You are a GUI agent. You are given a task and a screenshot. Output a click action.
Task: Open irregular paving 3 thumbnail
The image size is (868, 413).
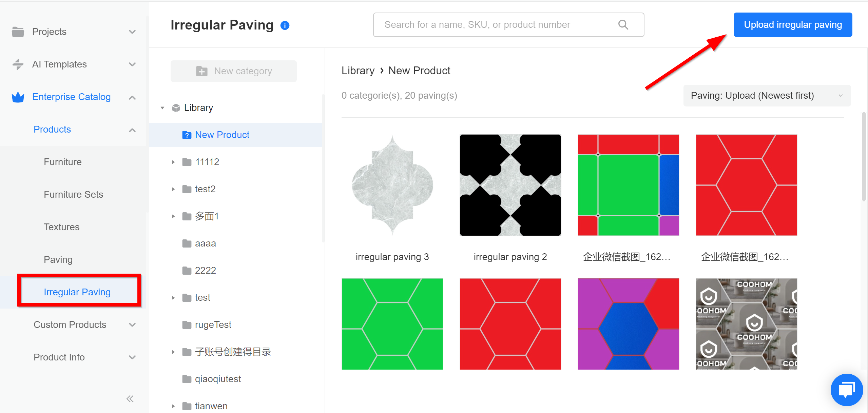tap(392, 185)
